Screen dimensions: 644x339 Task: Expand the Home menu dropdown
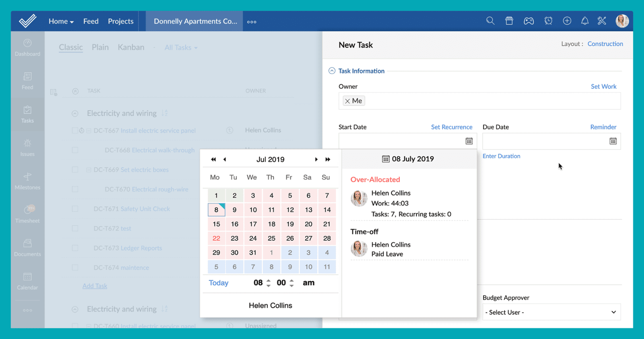pyautogui.click(x=61, y=21)
